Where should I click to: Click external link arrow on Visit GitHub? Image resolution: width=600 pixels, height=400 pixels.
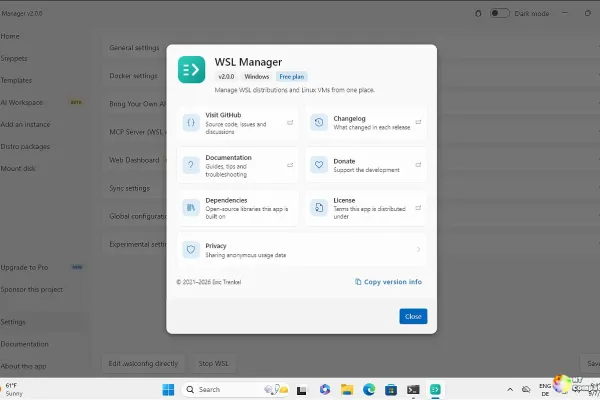point(290,122)
